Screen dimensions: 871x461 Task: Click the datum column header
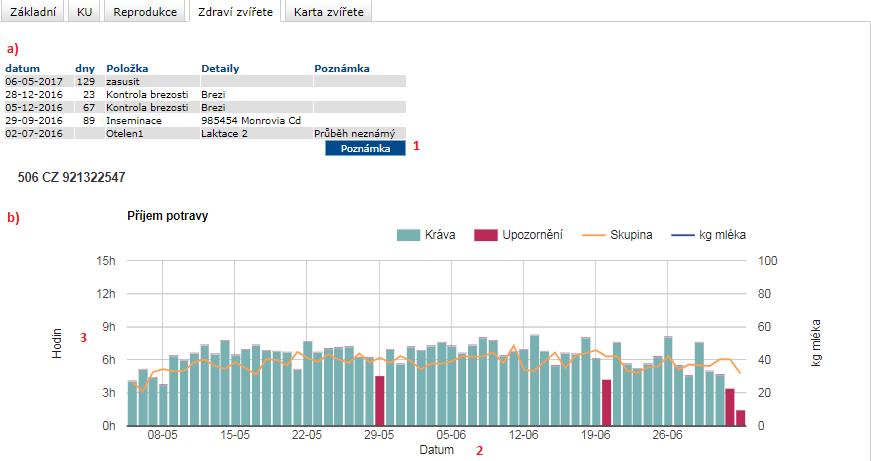[x=23, y=68]
